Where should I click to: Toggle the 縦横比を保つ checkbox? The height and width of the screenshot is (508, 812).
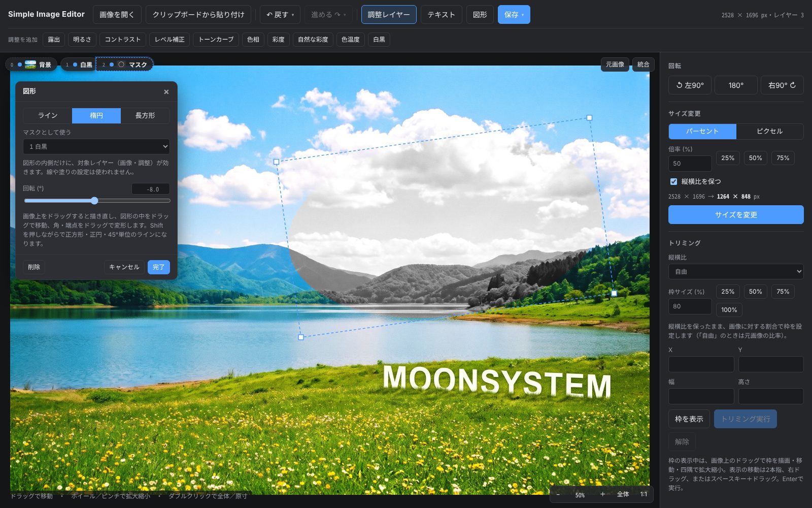click(x=673, y=181)
